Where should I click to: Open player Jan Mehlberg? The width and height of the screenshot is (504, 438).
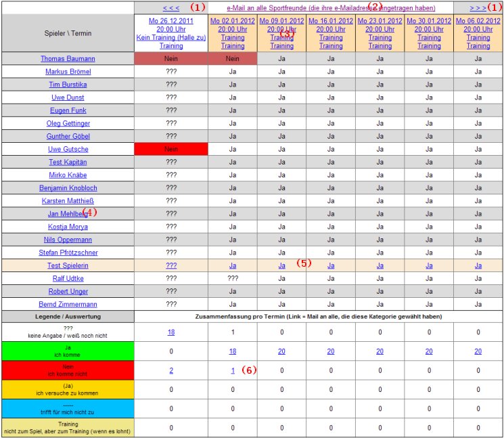coord(68,213)
